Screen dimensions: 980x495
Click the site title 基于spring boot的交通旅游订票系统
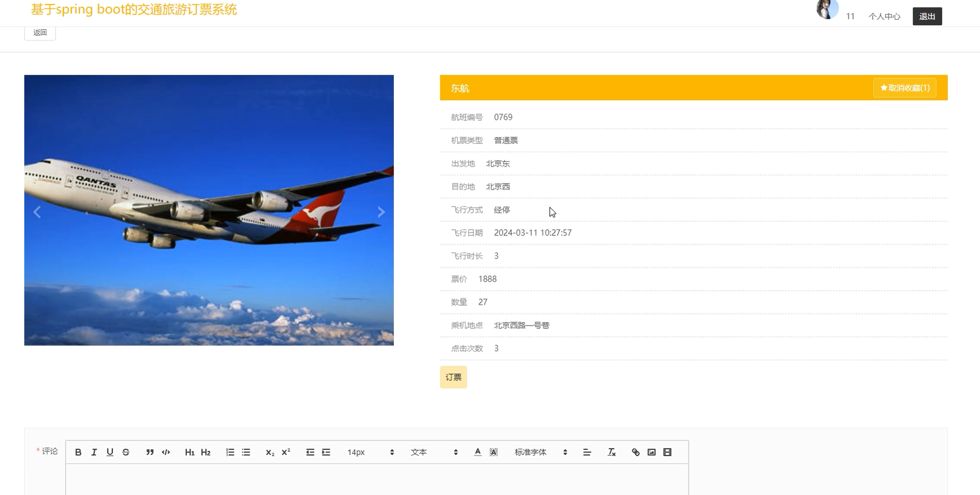134,10
